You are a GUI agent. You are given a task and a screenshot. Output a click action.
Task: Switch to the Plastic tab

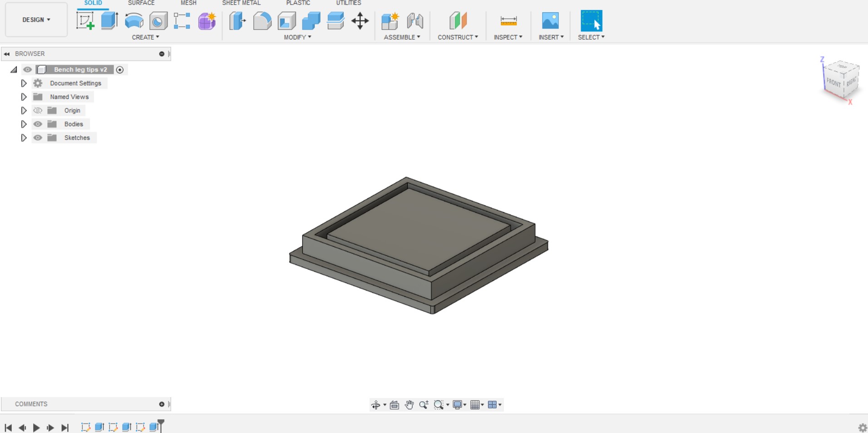coord(298,3)
